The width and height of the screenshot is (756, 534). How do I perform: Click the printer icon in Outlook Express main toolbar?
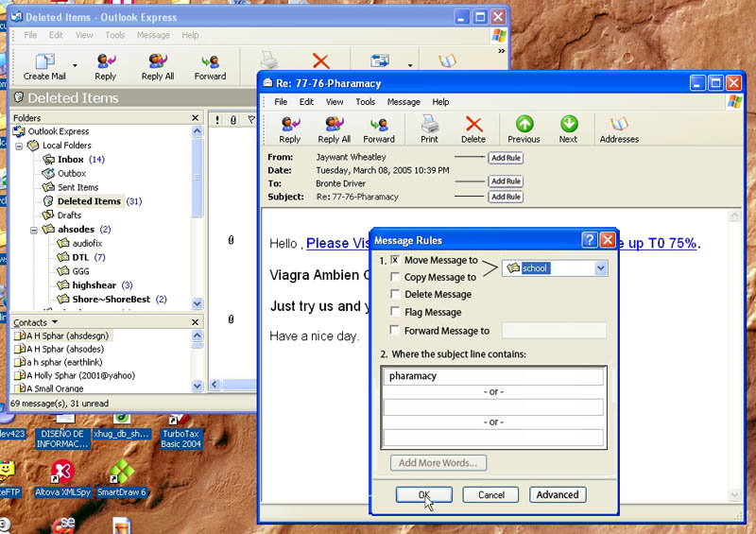(268, 60)
